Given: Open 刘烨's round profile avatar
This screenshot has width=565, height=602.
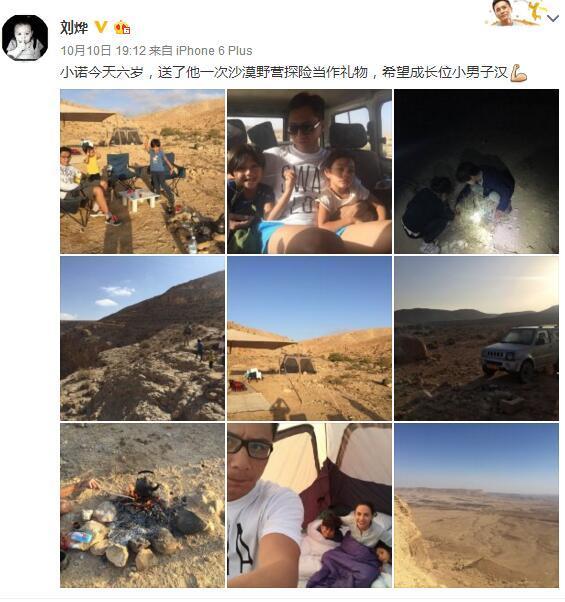Looking at the screenshot, I should point(25,38).
